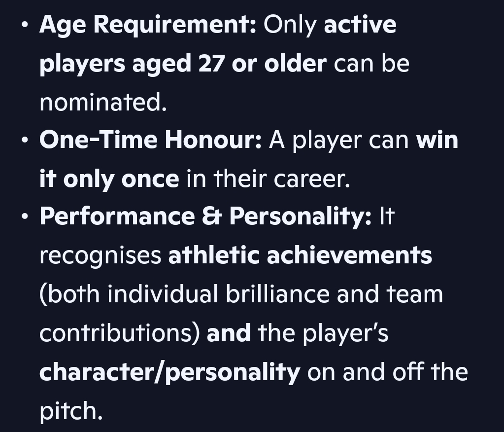Click the bold word 'win' on second bullet

(x=437, y=141)
